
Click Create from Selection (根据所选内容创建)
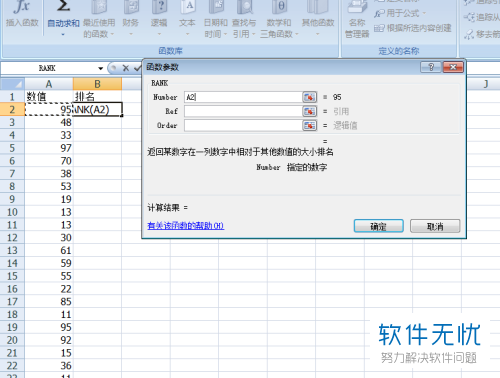(413, 28)
